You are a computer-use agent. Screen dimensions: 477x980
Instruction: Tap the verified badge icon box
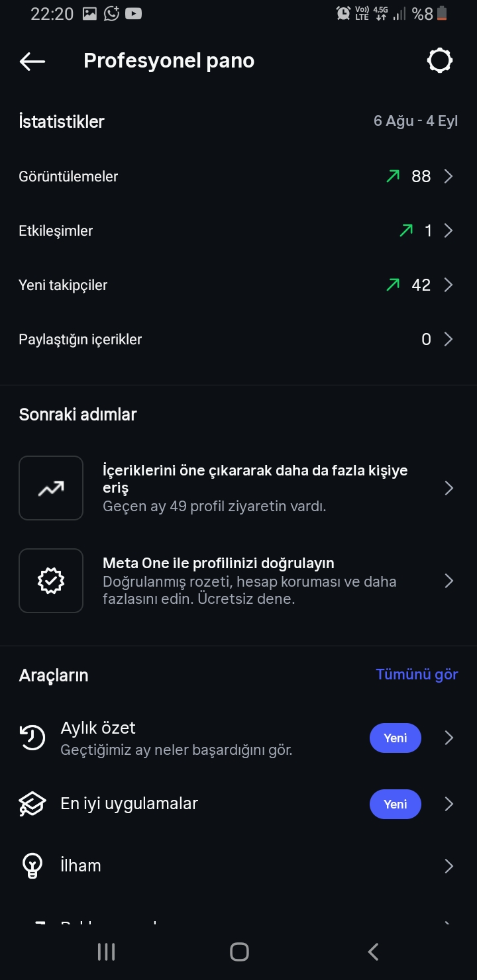(x=51, y=581)
